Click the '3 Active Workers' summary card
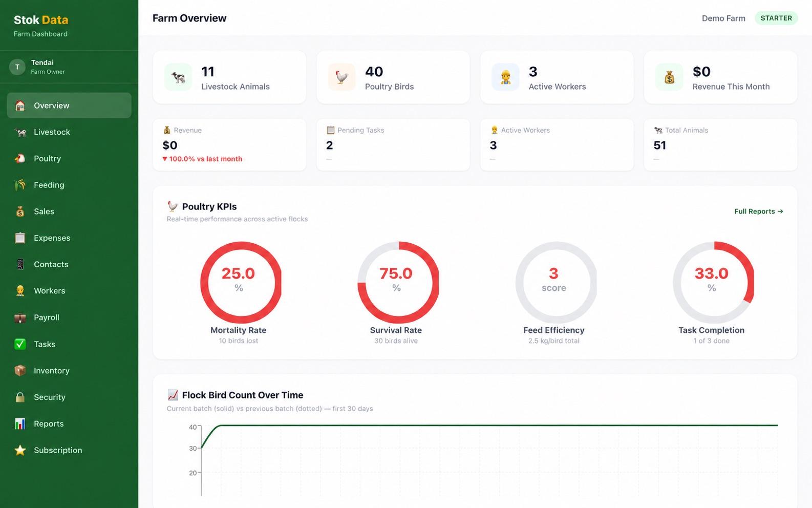The height and width of the screenshot is (508, 812). 557,77
